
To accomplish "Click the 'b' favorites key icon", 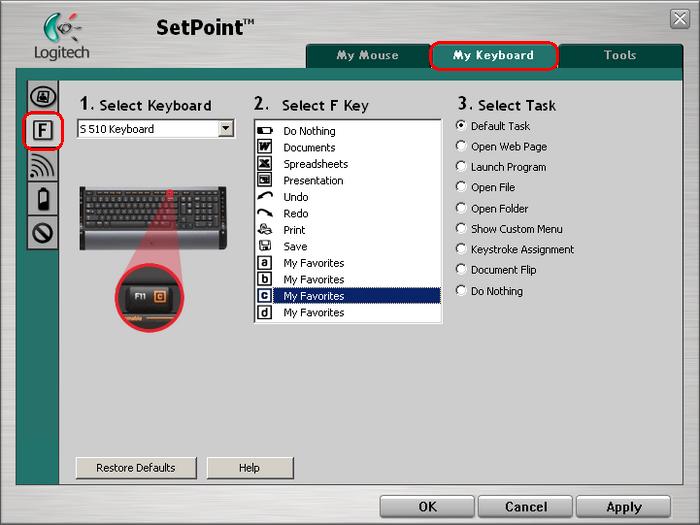I will 265,279.
